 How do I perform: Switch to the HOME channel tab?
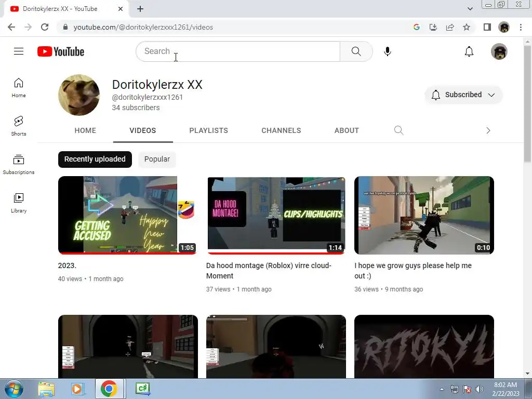pyautogui.click(x=85, y=130)
